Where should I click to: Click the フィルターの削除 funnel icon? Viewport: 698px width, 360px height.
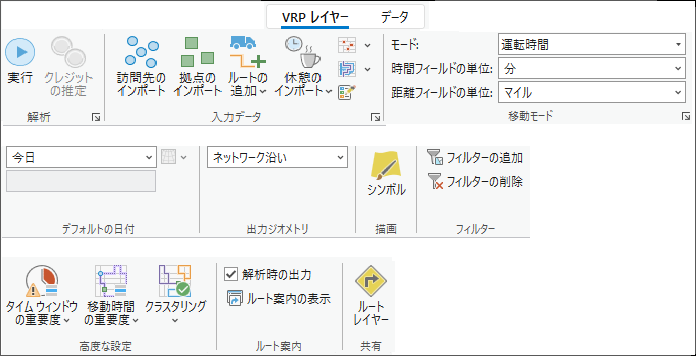point(435,182)
